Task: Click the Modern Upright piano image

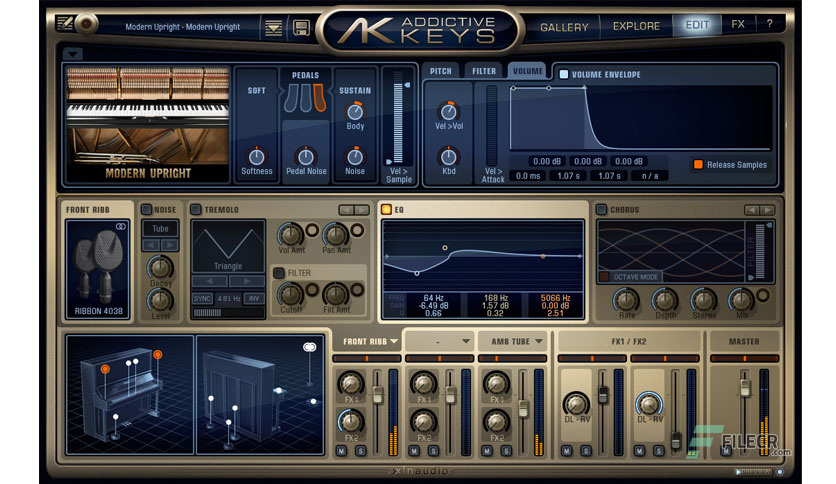Action: pos(148,124)
